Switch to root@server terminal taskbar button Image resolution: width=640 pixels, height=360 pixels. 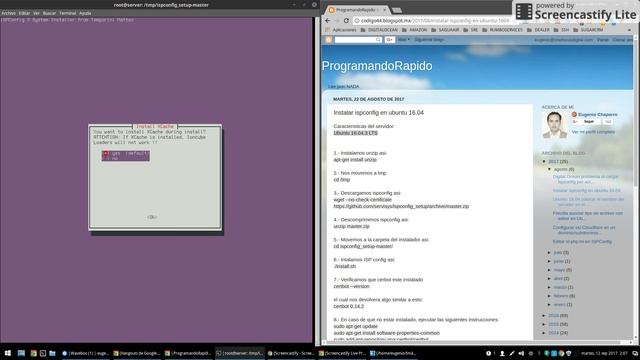pos(240,353)
